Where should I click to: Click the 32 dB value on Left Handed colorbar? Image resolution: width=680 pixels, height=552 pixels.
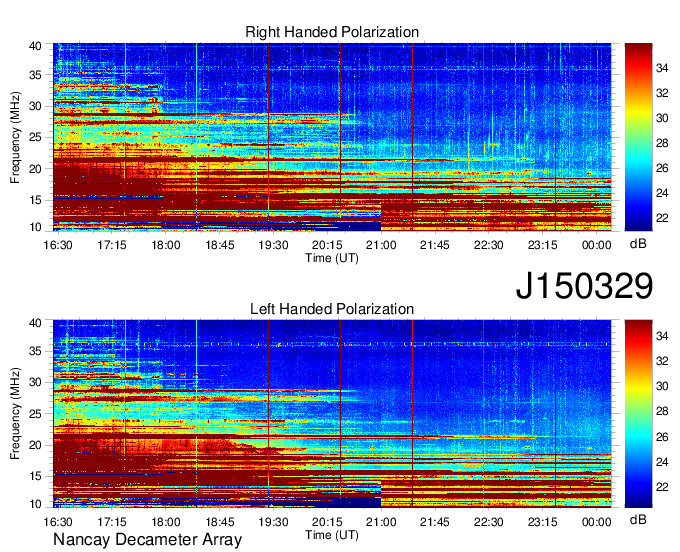pos(662,361)
